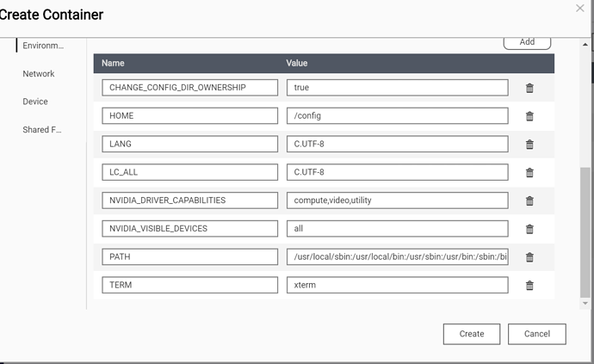Open the Shared Folders settings tab
Screen dimensions: 594x364
click(41, 130)
